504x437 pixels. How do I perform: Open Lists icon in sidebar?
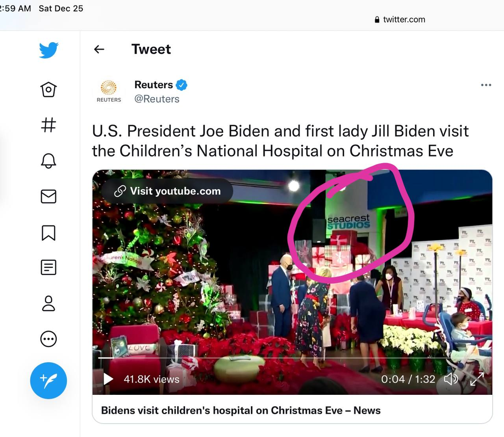[x=48, y=268]
